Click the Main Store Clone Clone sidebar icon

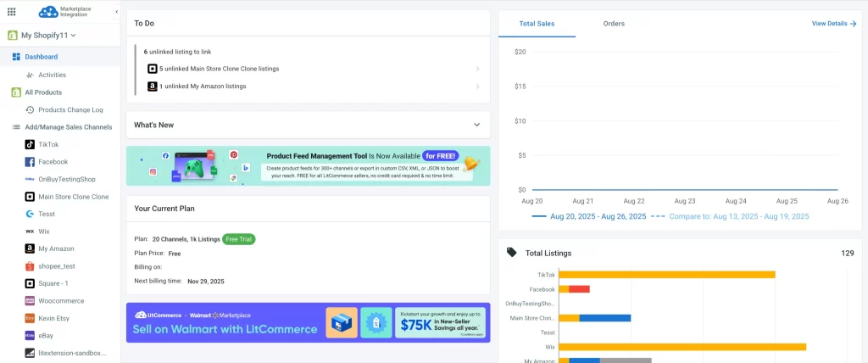[x=30, y=197]
